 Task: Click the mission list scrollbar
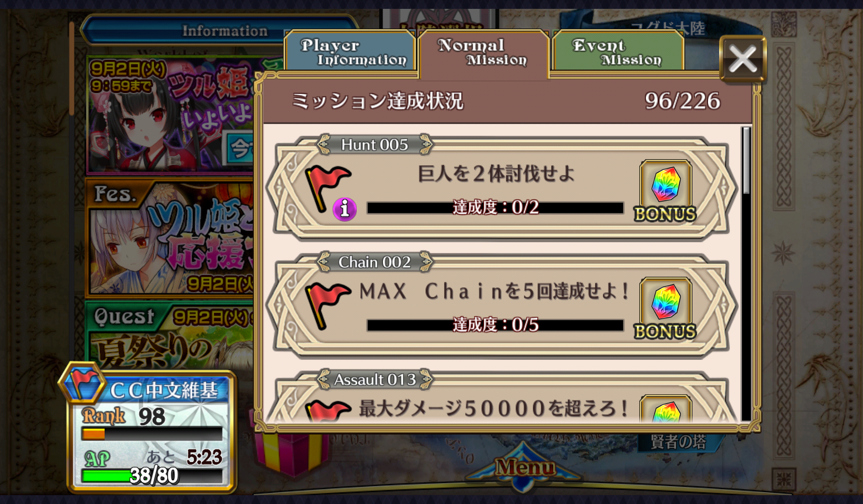pyautogui.click(x=746, y=274)
